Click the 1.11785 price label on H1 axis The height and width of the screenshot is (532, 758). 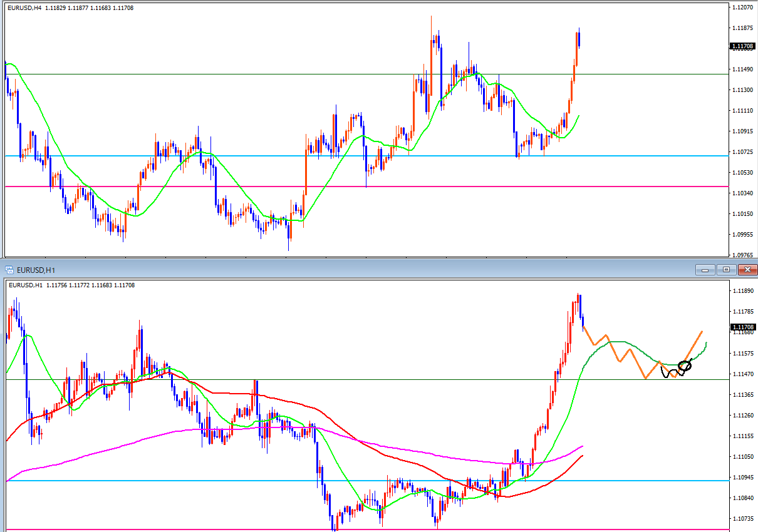(x=742, y=312)
